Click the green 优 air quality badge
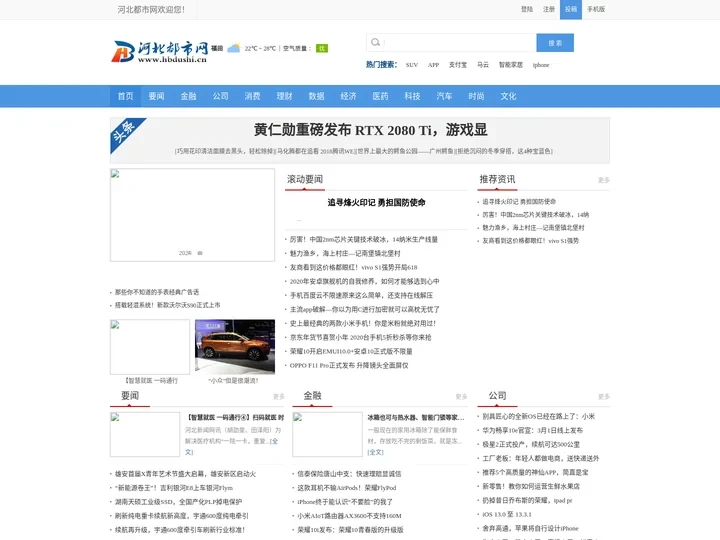The width and height of the screenshot is (720, 540). (322, 48)
